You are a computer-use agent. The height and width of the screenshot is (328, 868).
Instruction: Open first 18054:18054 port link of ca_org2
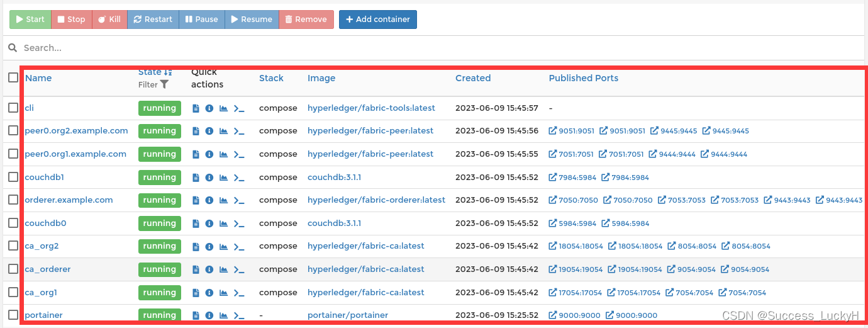[x=576, y=246]
